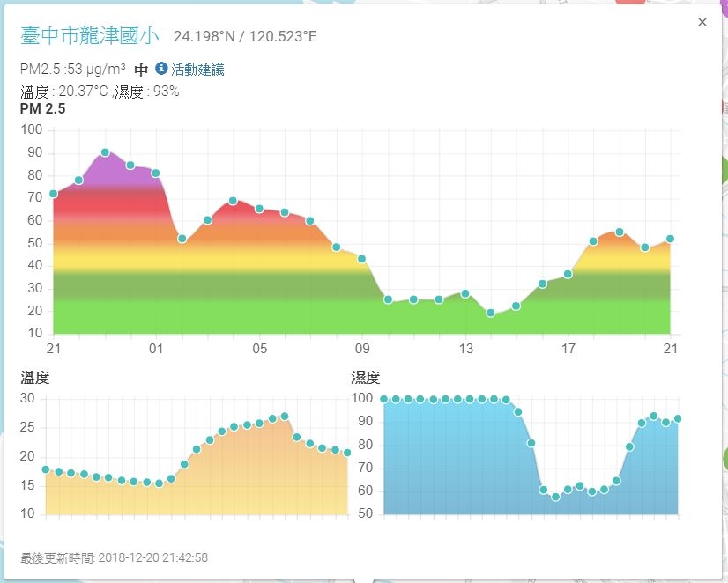Image resolution: width=728 pixels, height=583 pixels.
Task: Click the PM2.5 data point at hour 13
Action: click(465, 293)
